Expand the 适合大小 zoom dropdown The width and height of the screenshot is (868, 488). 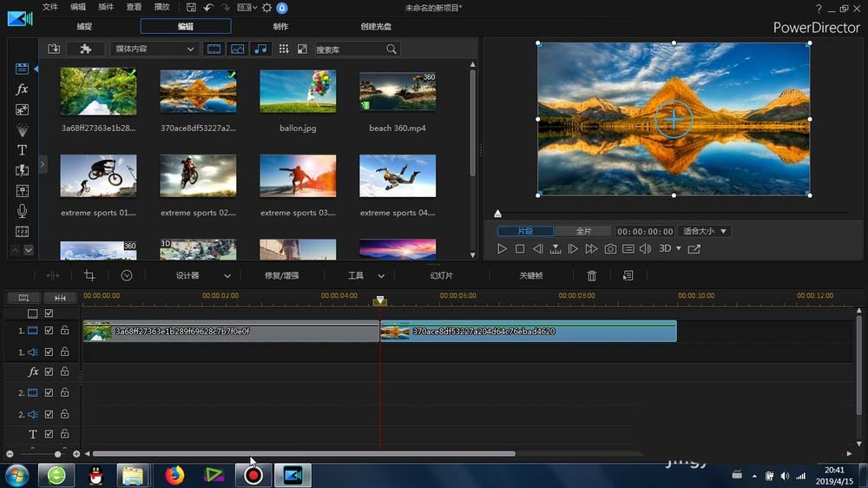tap(704, 232)
